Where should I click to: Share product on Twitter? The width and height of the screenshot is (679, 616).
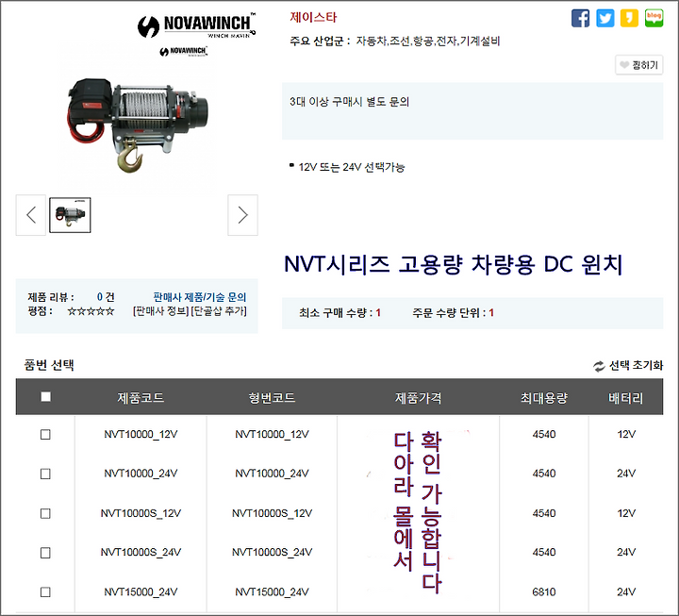coord(604,18)
